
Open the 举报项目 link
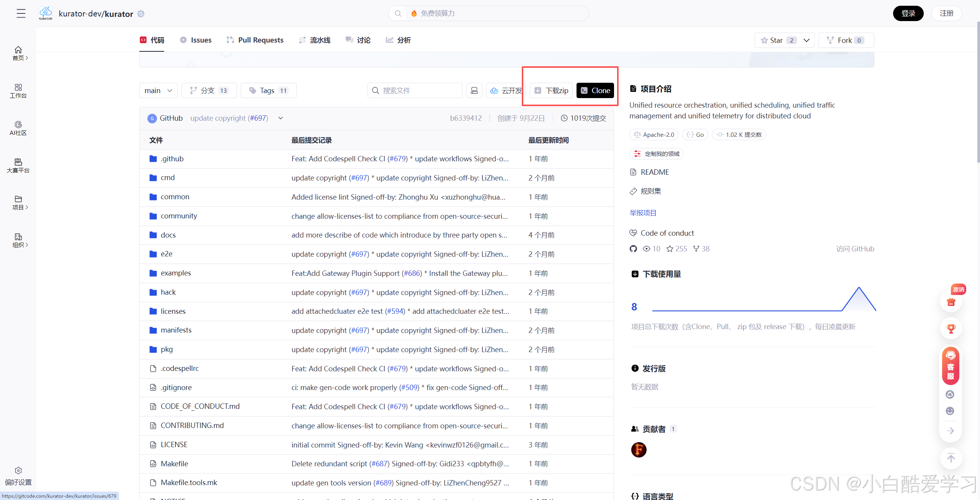643,213
